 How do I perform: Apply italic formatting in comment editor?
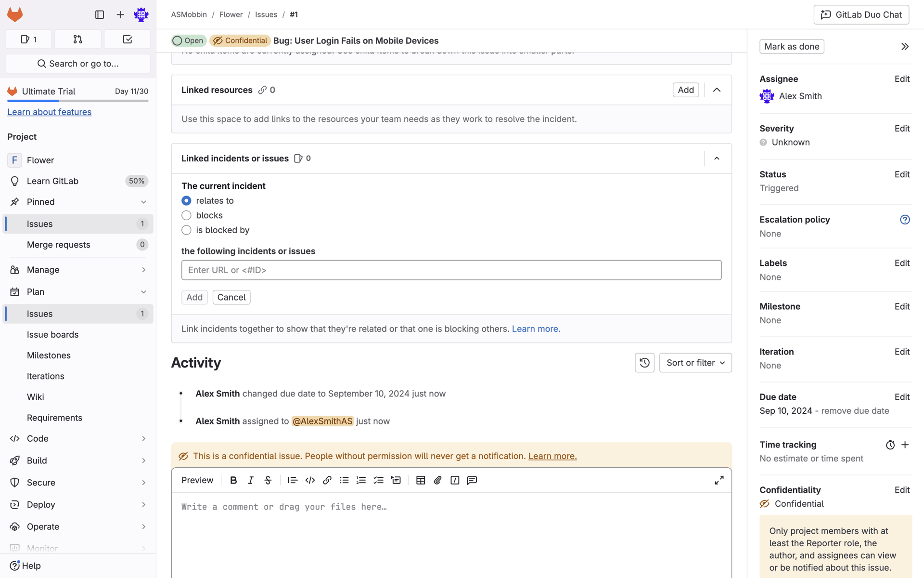tap(251, 480)
